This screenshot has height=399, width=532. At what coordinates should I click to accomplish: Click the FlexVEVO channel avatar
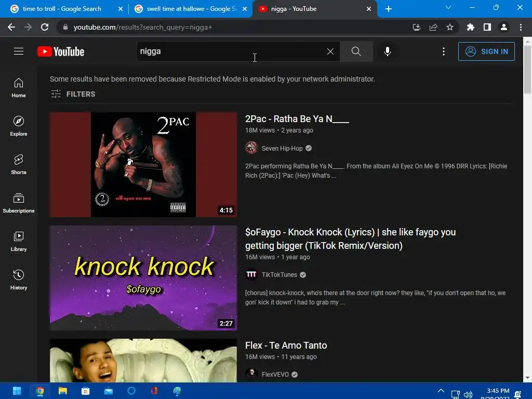coord(251,374)
